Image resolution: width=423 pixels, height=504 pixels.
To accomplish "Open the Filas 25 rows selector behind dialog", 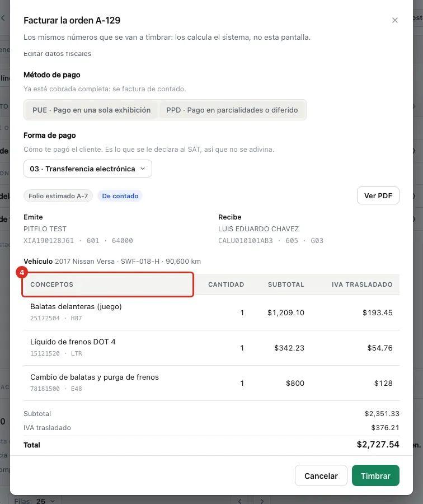I will (x=35, y=501).
